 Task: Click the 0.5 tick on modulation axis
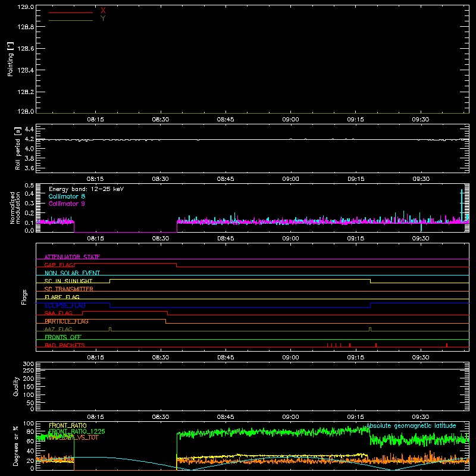29,186
